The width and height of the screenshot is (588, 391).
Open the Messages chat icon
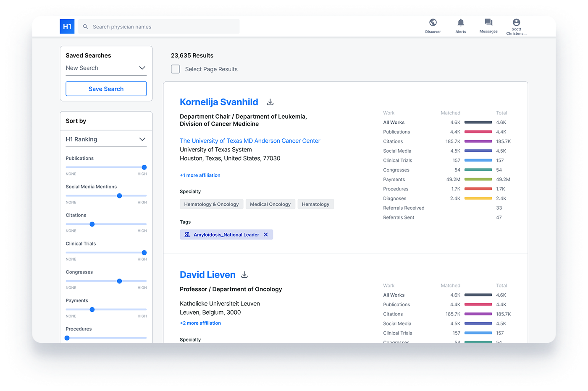(x=488, y=22)
